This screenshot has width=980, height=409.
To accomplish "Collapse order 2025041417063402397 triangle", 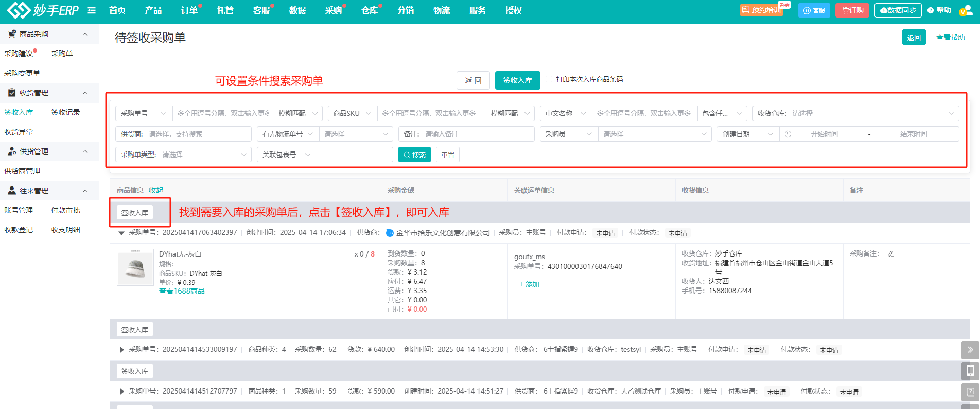I will [x=121, y=233].
